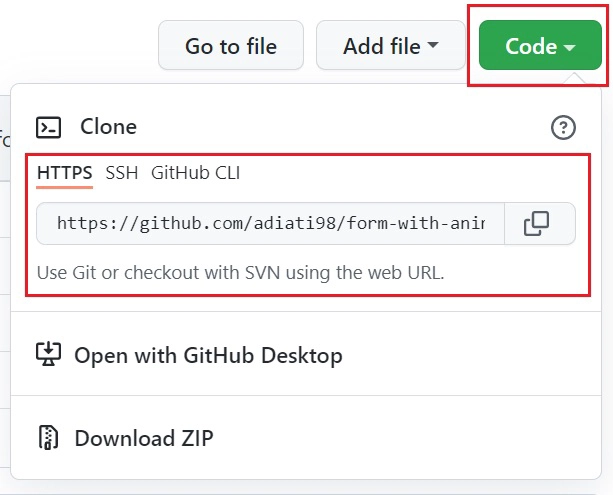
Task: Click the Clone section heading
Action: 108,127
